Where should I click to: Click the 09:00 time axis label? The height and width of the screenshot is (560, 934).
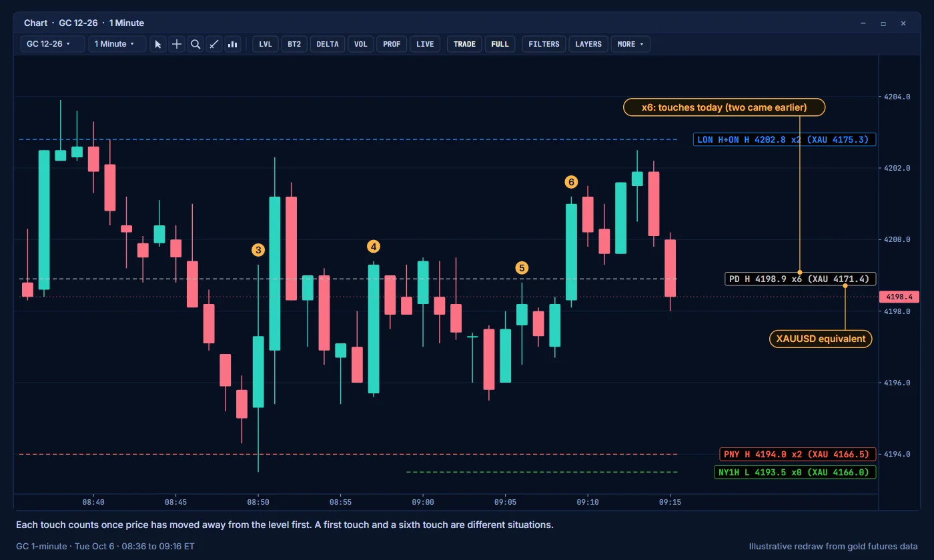[x=423, y=502]
